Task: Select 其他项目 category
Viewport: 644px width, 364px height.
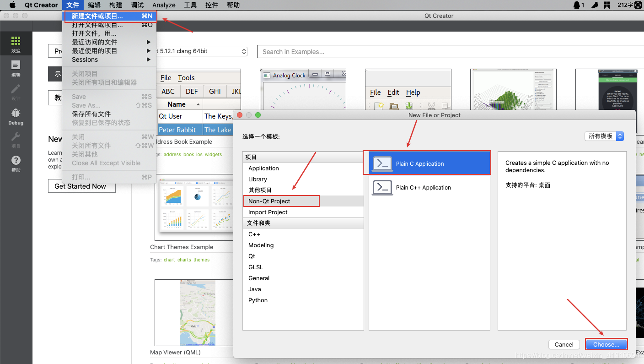Action: 303,190
